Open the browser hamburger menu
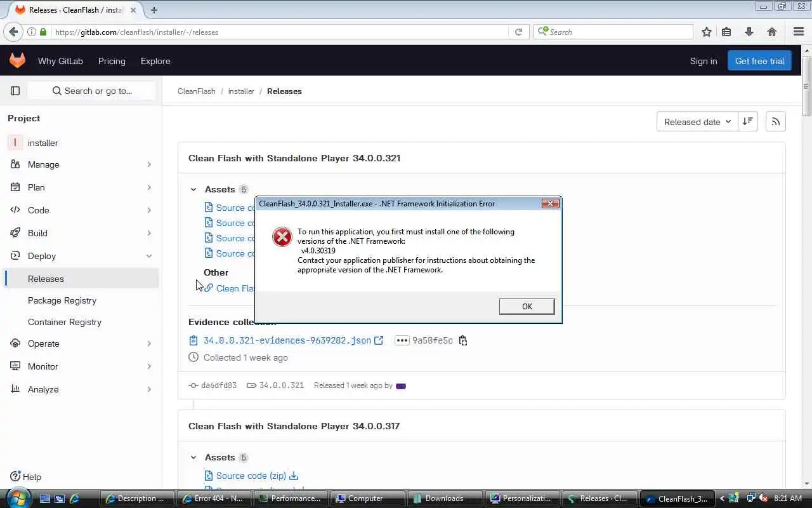The image size is (812, 508). pyautogui.click(x=799, y=32)
